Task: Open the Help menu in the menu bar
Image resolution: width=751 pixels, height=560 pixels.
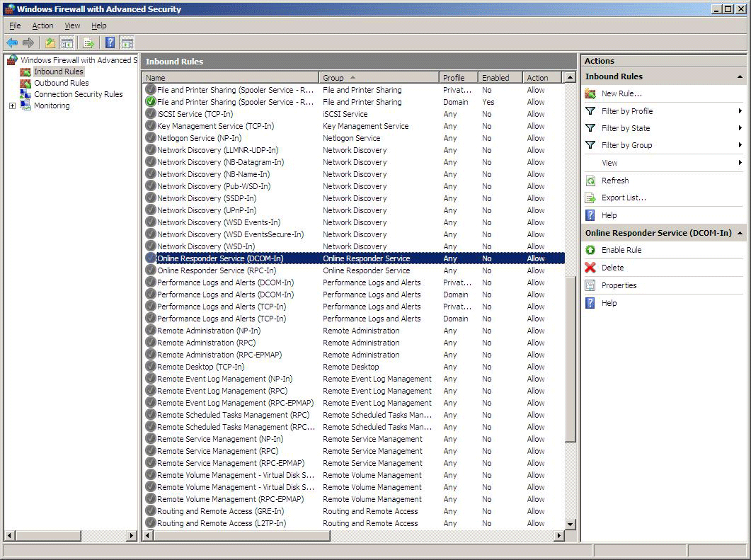Action: (x=98, y=26)
